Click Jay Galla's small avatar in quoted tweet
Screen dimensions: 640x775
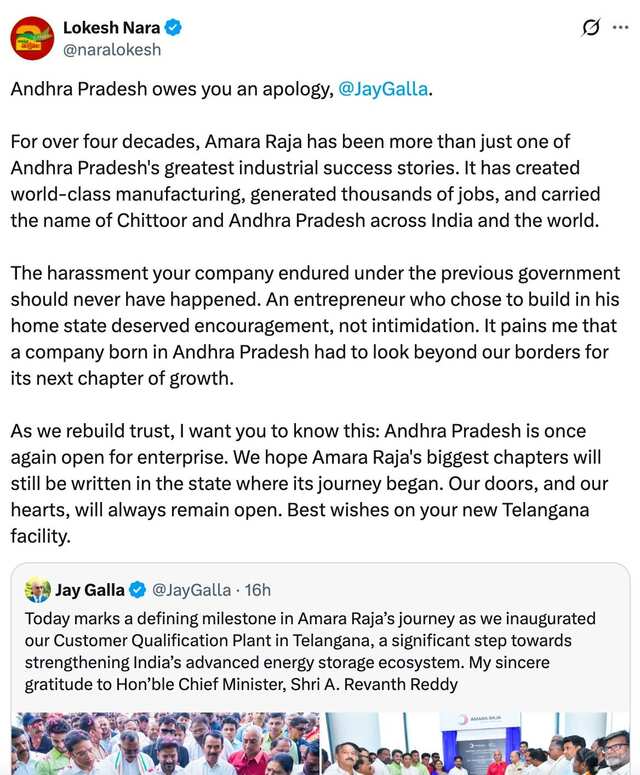(38, 590)
